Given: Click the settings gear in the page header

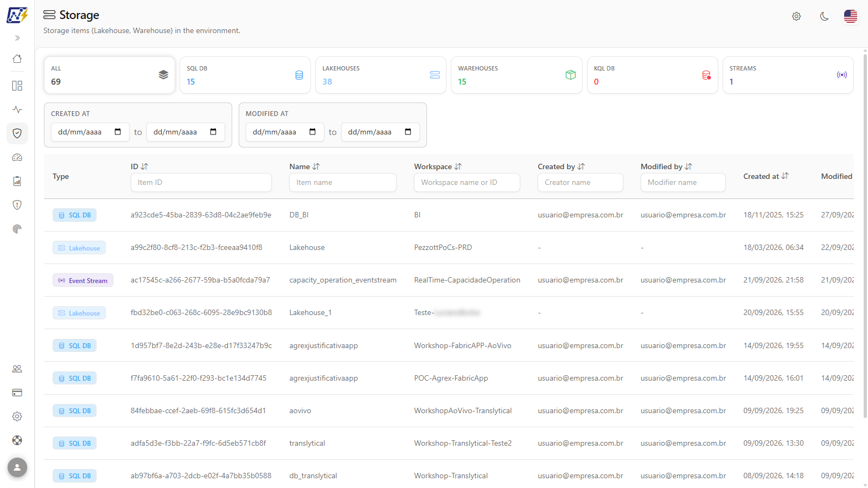Looking at the screenshot, I should pyautogui.click(x=796, y=16).
